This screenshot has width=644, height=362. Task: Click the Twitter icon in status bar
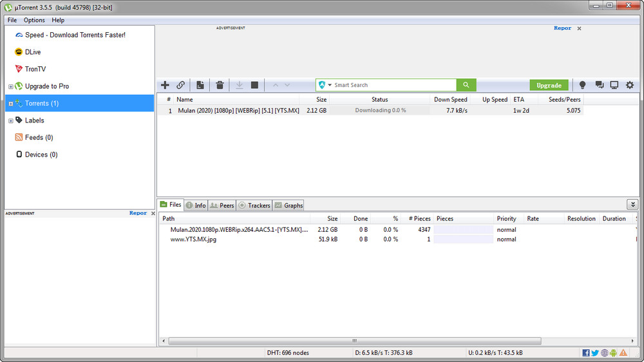[x=595, y=352]
